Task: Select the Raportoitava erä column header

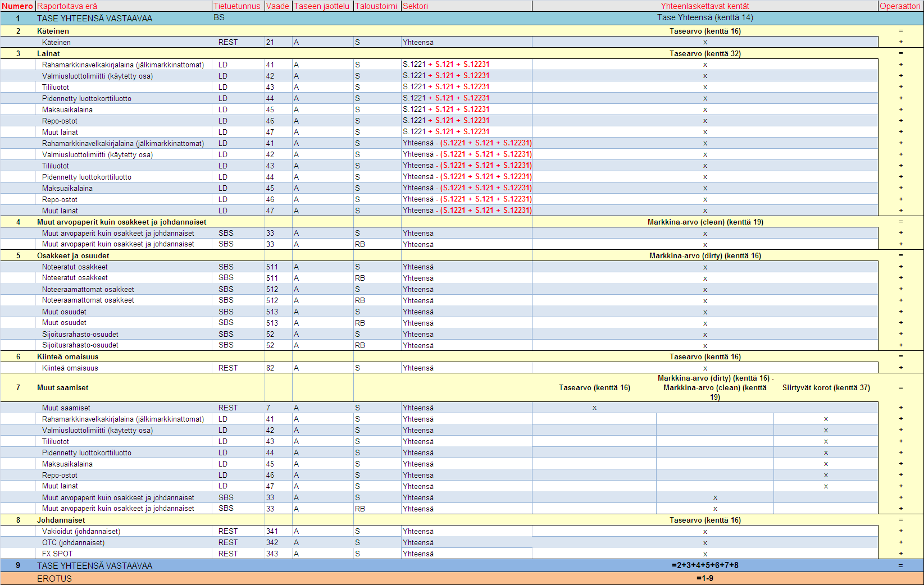Action: 124,6
